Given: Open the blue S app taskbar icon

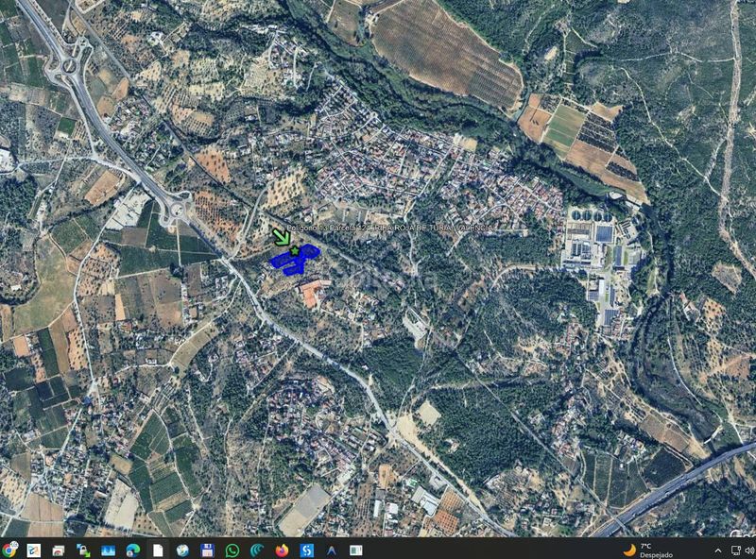Looking at the screenshot, I should pyautogui.click(x=306, y=550).
